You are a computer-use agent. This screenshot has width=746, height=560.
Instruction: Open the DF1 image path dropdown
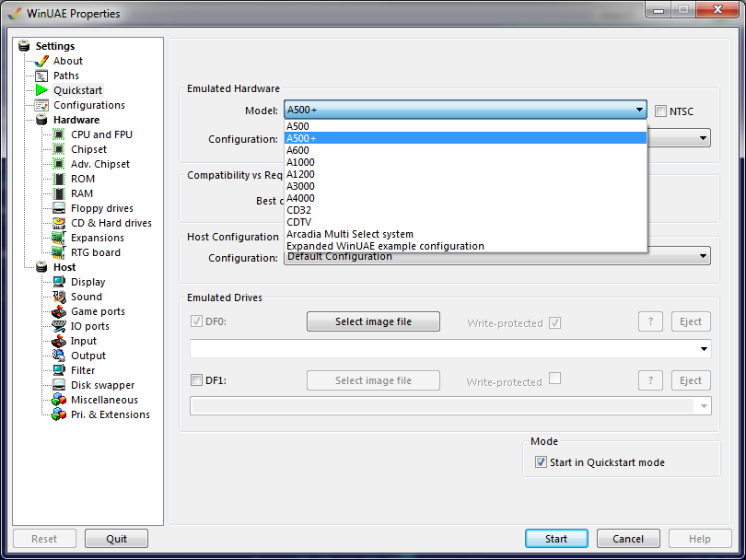click(x=704, y=406)
